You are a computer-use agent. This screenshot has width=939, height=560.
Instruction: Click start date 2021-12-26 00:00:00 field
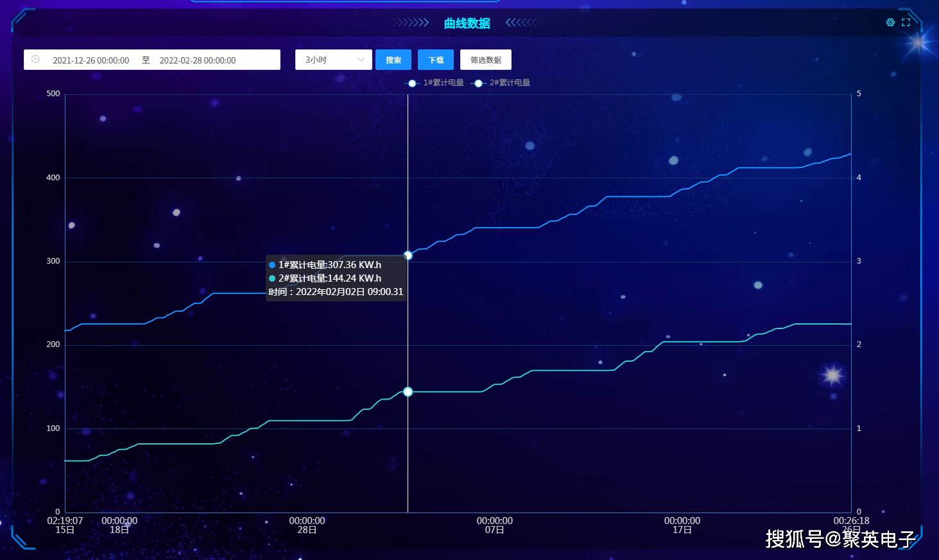point(91,60)
